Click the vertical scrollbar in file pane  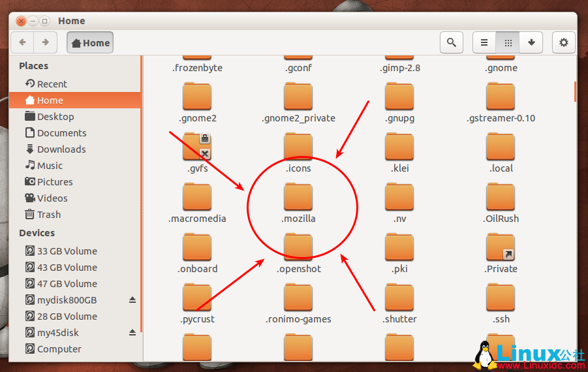575,91
